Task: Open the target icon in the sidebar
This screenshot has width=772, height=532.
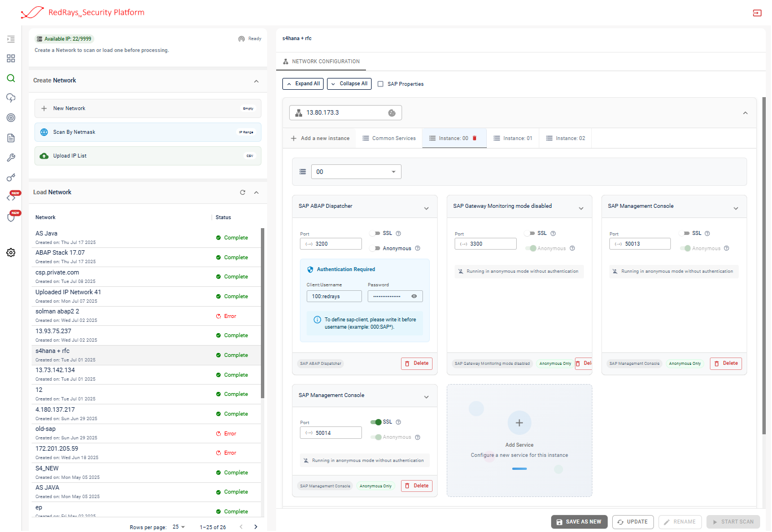Action: click(11, 118)
